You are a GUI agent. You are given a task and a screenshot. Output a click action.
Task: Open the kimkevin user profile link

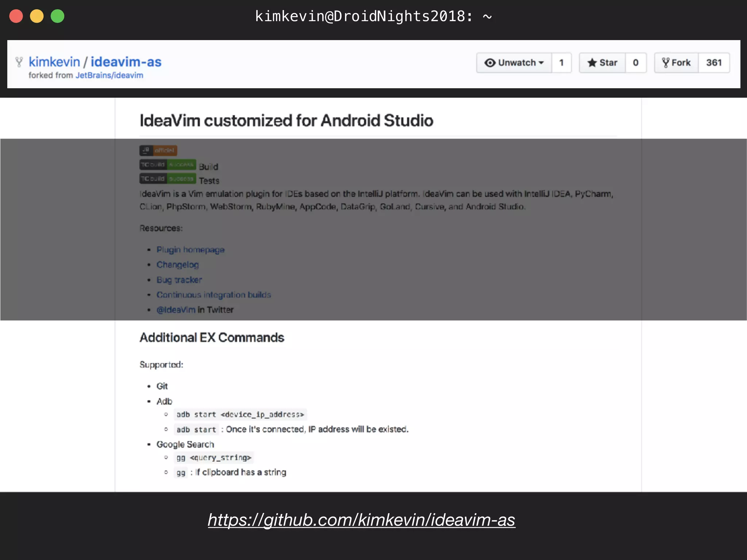tap(54, 62)
